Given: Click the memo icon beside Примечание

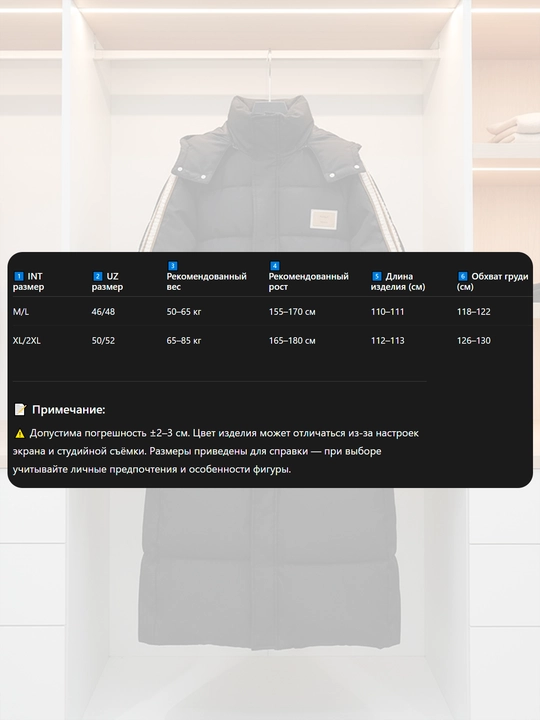Looking at the screenshot, I should click(x=20, y=409).
